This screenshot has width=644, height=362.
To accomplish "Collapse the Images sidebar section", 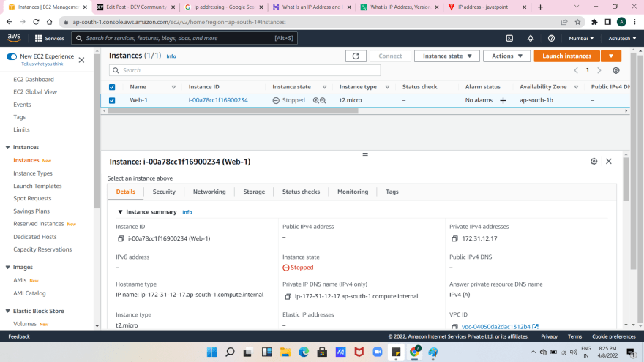I will pyautogui.click(x=7, y=267).
